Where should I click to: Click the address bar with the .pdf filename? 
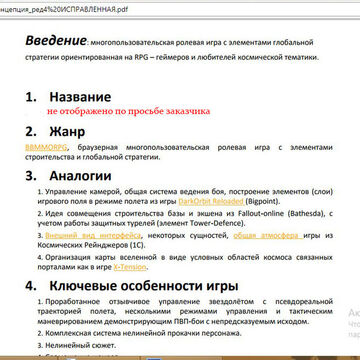180,9
